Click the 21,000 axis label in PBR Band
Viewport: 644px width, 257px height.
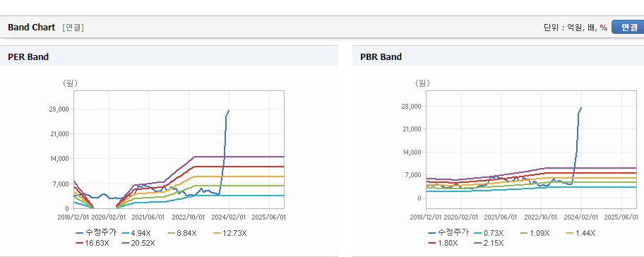coord(412,129)
